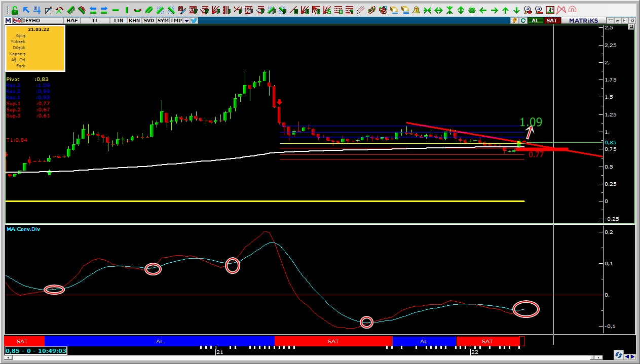Click the Pivot value label
Viewport: 640px width, 364px height.
27,79
